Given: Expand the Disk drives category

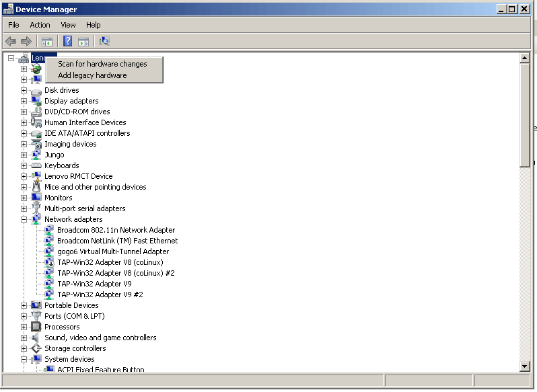Looking at the screenshot, I should (x=24, y=90).
